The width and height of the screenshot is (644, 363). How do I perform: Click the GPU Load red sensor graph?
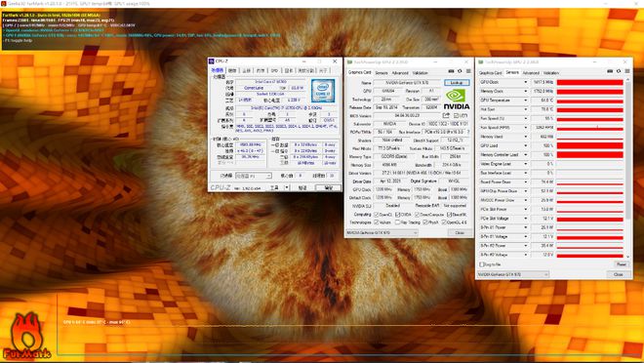pyautogui.click(x=589, y=145)
